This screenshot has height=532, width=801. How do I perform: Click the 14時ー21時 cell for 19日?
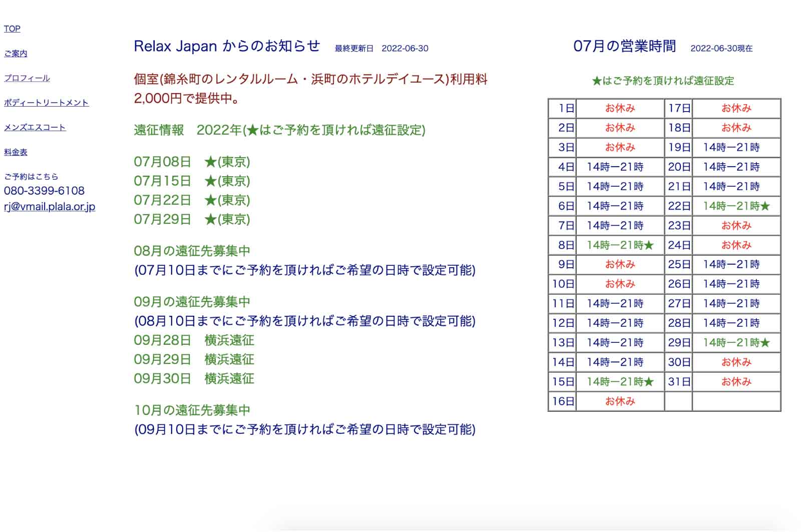[736, 147]
